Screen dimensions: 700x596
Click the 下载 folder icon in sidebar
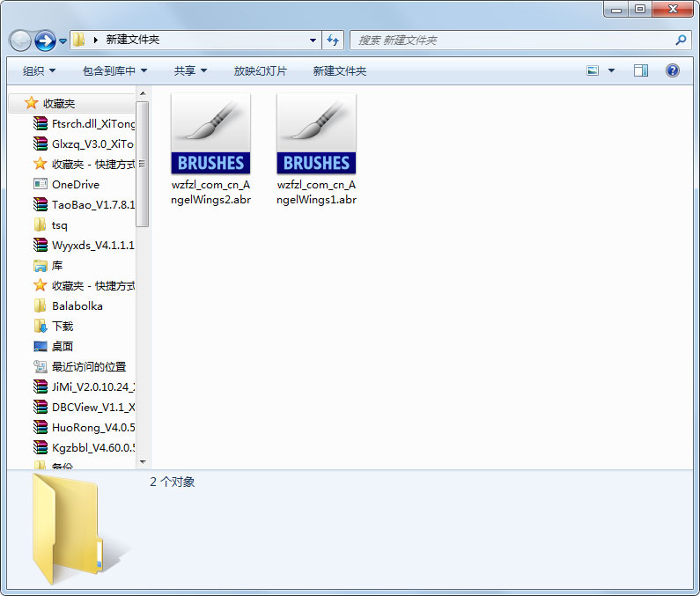tap(41, 327)
